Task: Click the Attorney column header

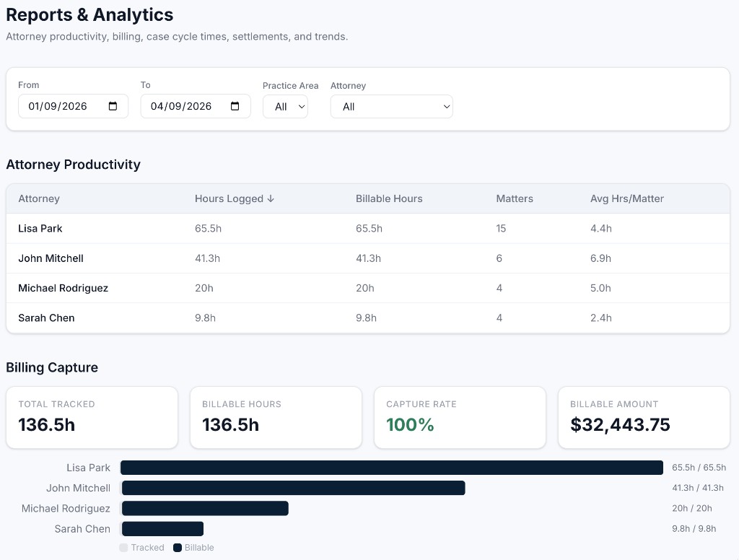Action: click(x=39, y=198)
